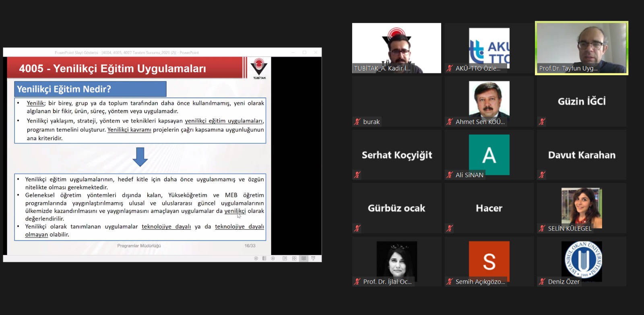The height and width of the screenshot is (315, 644).
Task: Start Slide Show with the presentation icon
Action: point(313,258)
